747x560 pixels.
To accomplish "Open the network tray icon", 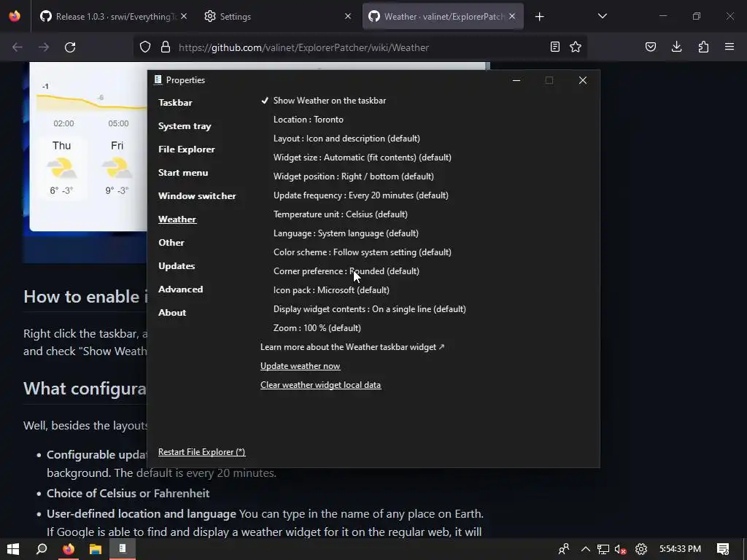I will coord(603,549).
